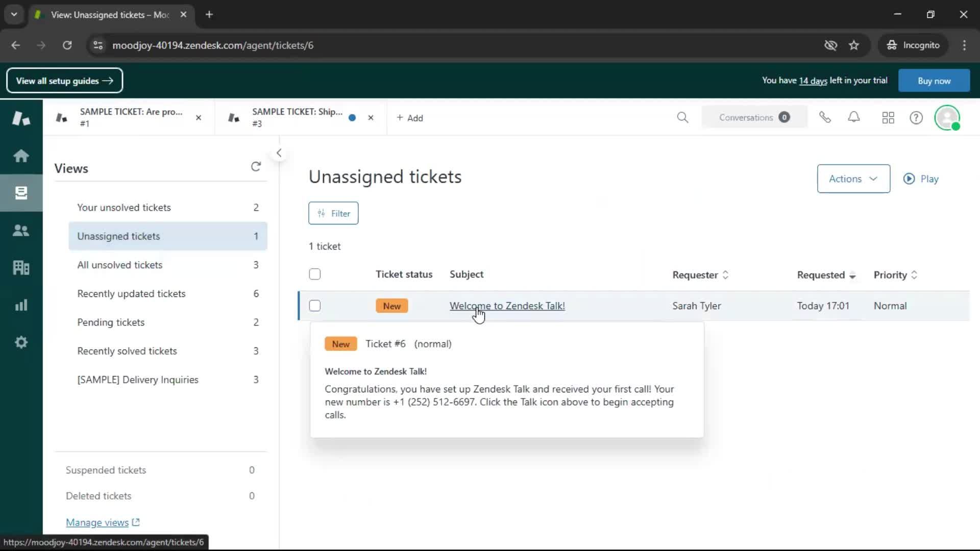The image size is (980, 551).
Task: Click the address bar URL field
Action: (x=459, y=45)
